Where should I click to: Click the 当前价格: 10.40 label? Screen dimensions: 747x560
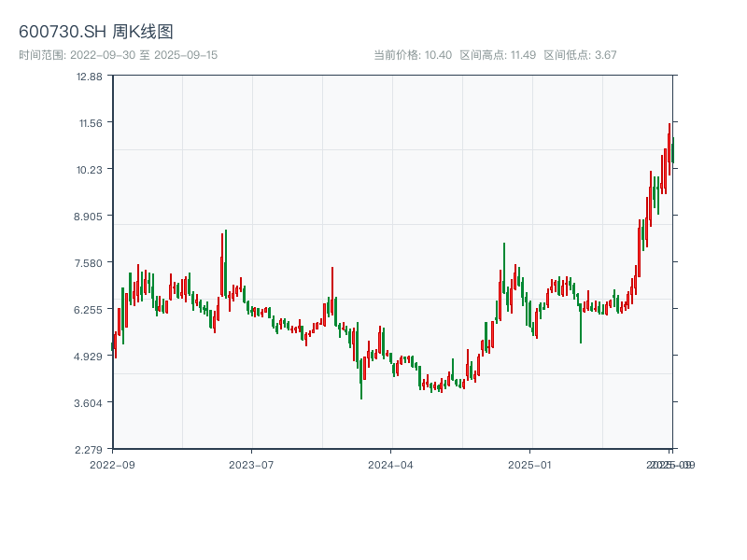click(x=413, y=55)
